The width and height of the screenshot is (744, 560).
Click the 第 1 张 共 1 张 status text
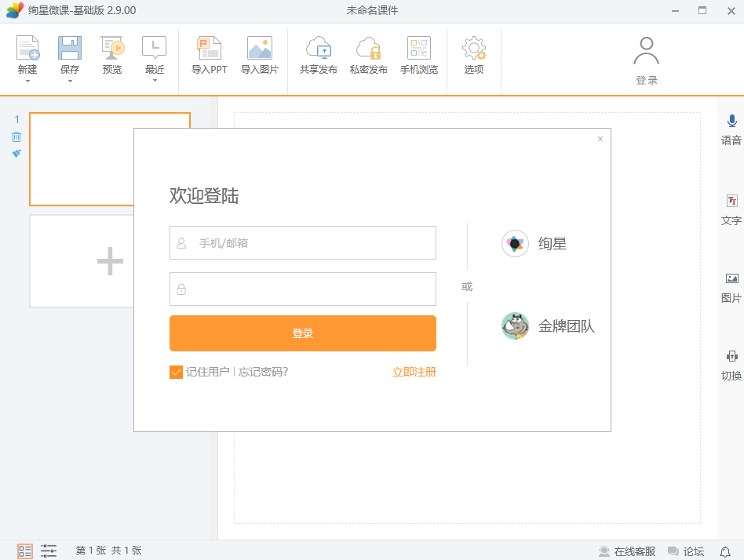click(108, 551)
